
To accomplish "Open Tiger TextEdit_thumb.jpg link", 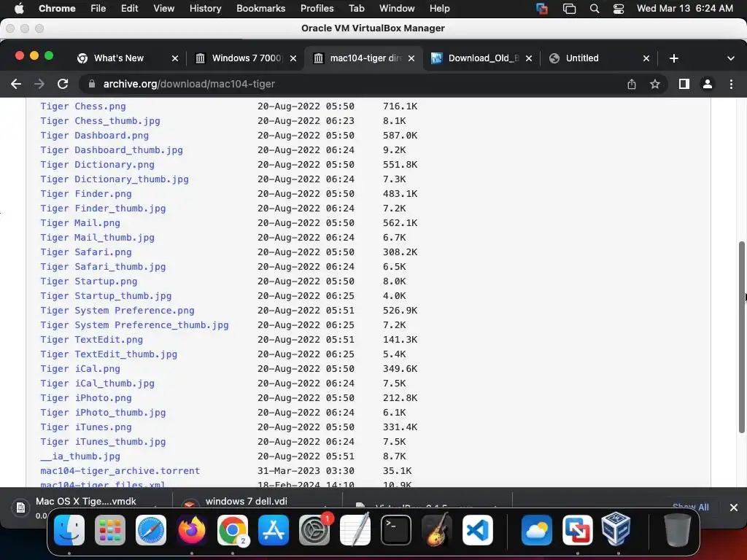I will 109,354.
